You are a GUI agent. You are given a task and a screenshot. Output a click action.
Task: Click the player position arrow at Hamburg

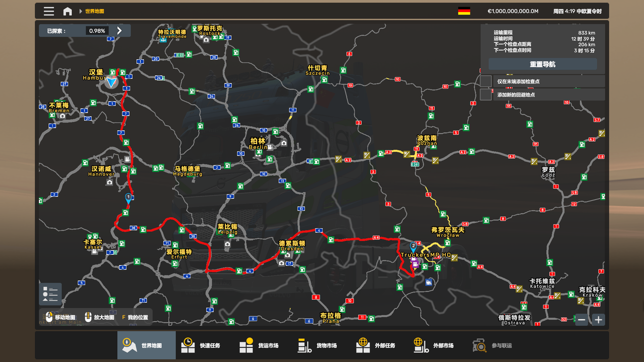[x=111, y=82]
